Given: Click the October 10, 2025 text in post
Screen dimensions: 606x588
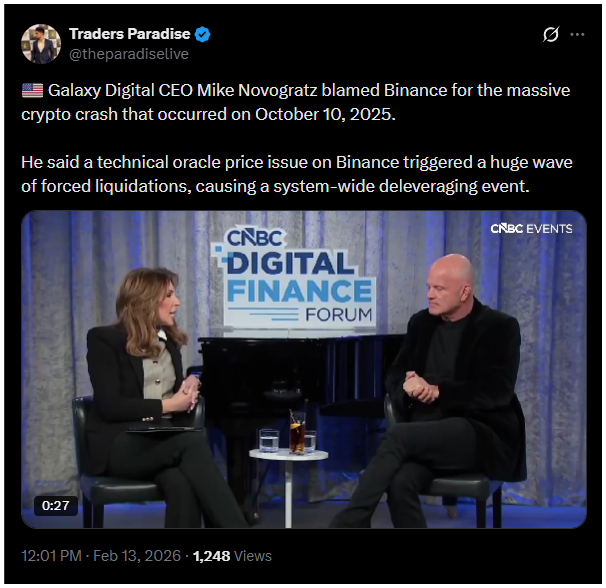Looking at the screenshot, I should (x=325, y=114).
